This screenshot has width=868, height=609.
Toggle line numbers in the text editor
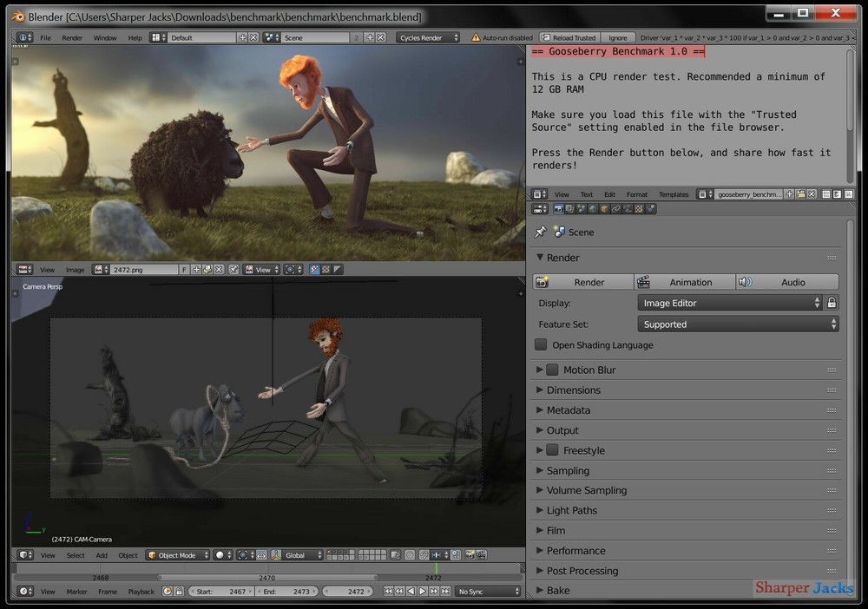824,193
